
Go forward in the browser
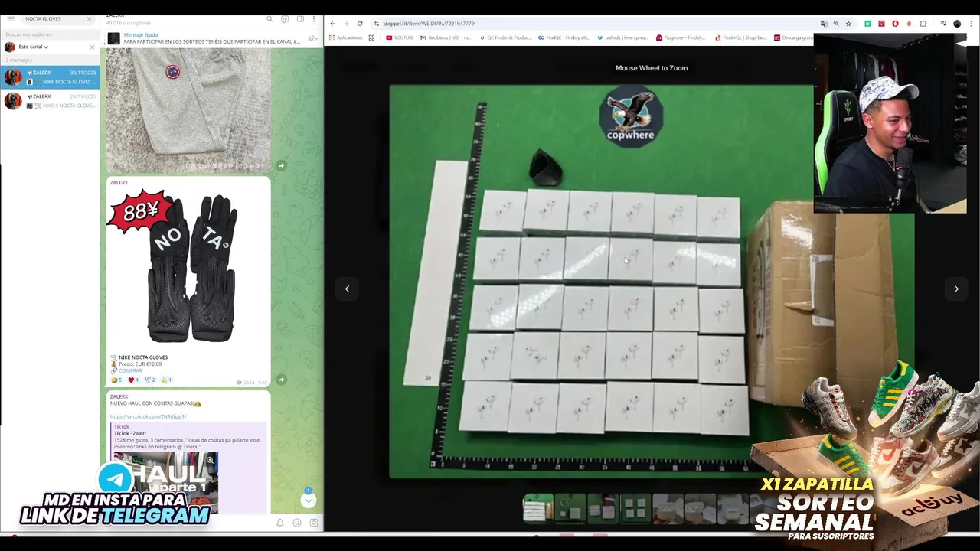346,24
